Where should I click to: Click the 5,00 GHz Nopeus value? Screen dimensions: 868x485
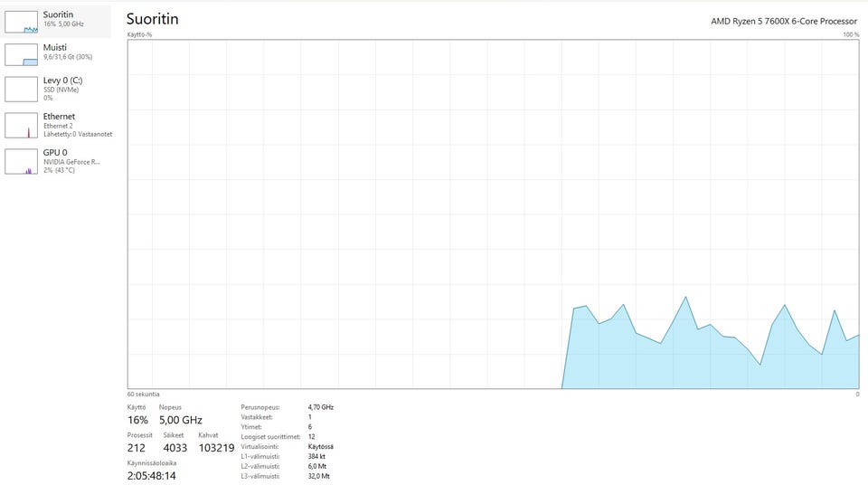181,420
